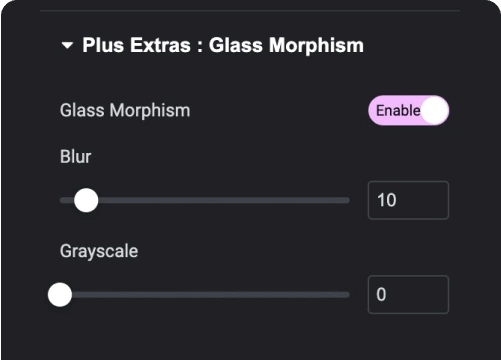Screen dimensions: 501x360
Task: Click the white knob of Enable toggle
Action: click(x=434, y=110)
